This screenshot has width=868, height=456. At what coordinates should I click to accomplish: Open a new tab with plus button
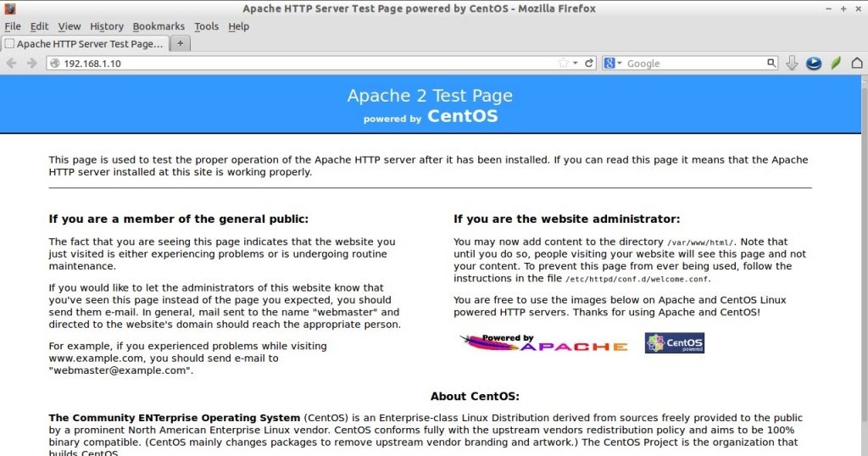point(180,43)
